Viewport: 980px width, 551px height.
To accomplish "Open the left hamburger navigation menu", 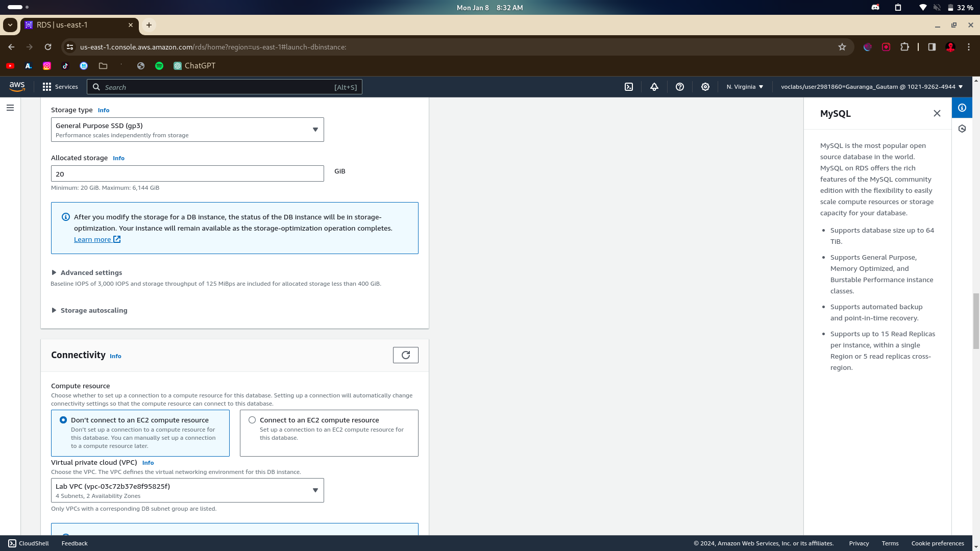I will tap(10, 108).
